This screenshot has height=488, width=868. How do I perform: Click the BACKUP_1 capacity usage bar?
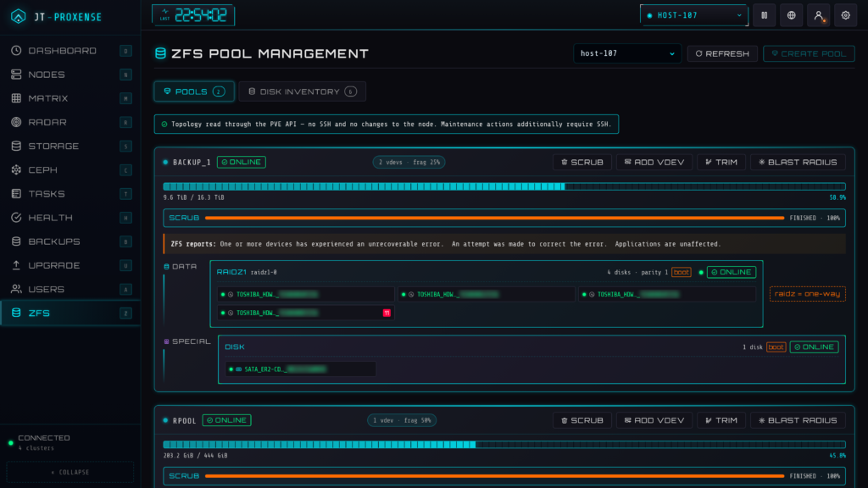pyautogui.click(x=504, y=187)
